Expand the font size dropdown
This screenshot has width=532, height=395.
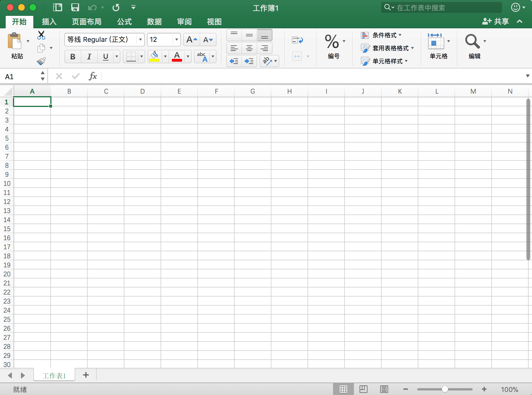click(x=176, y=40)
